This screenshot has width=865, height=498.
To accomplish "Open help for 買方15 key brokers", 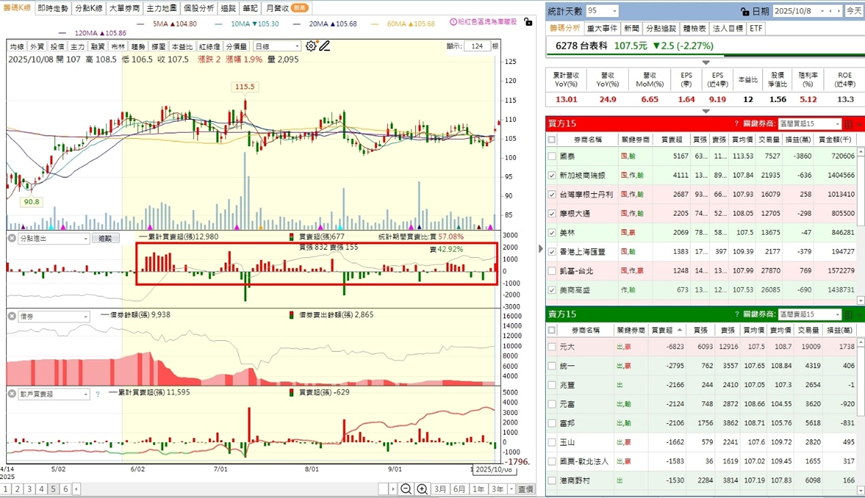I will [x=736, y=124].
